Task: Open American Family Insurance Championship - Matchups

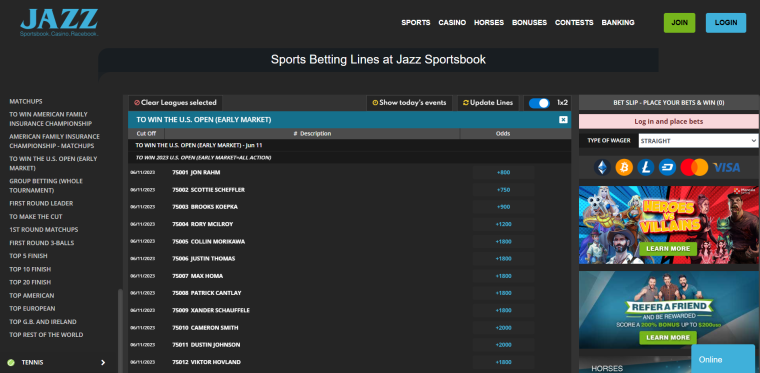Action: pos(54,141)
